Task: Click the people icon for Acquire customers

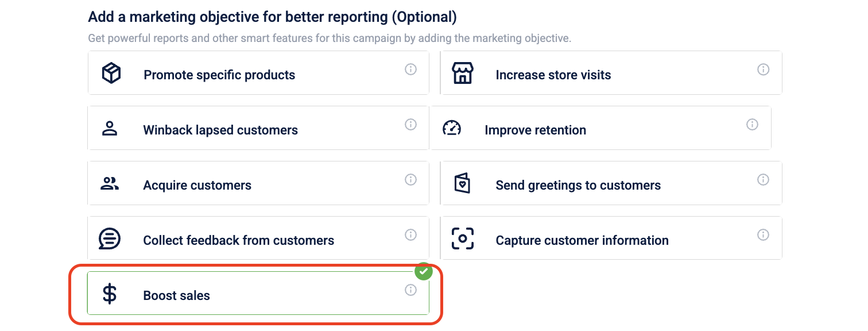Action: click(x=109, y=184)
